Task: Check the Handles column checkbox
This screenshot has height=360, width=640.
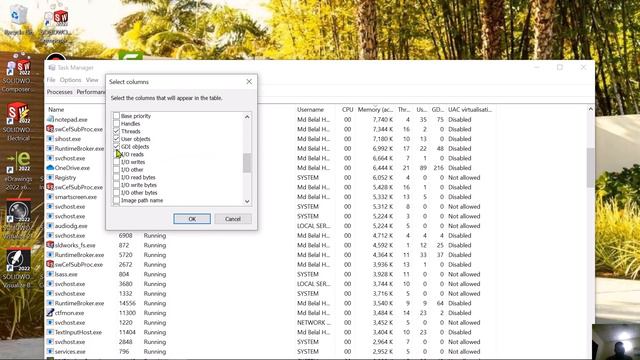Action: pos(116,124)
